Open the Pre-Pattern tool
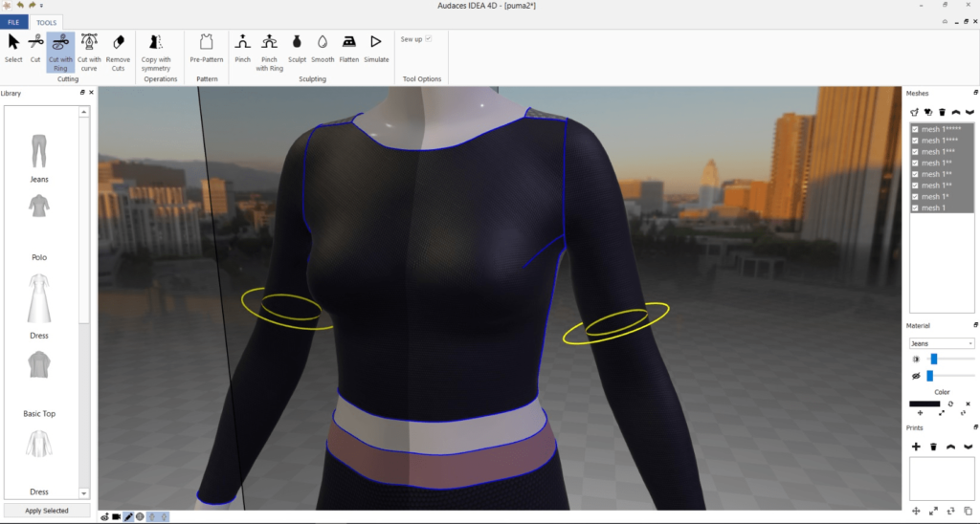This screenshot has width=980, height=524. pos(207,49)
